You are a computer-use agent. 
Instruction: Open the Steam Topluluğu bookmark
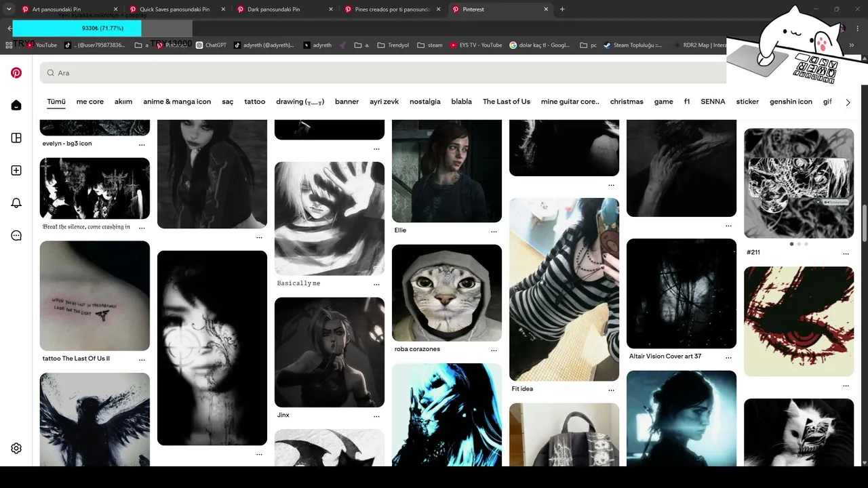[633, 45]
